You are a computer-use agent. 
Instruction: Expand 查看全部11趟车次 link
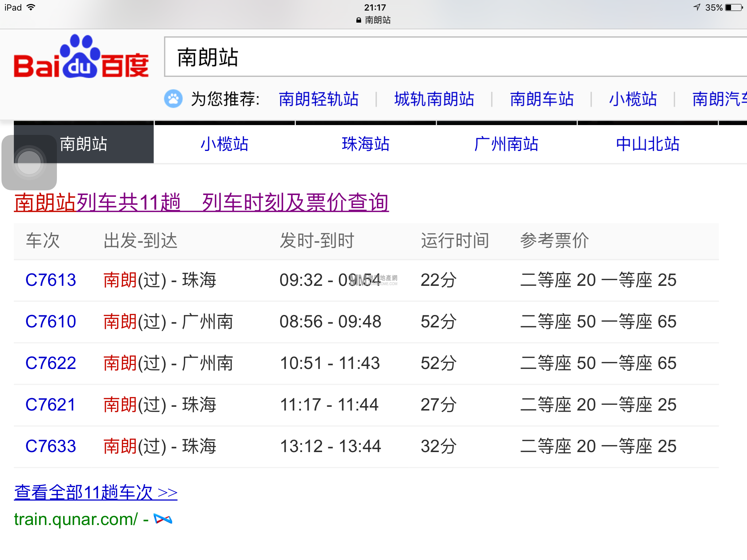(96, 493)
